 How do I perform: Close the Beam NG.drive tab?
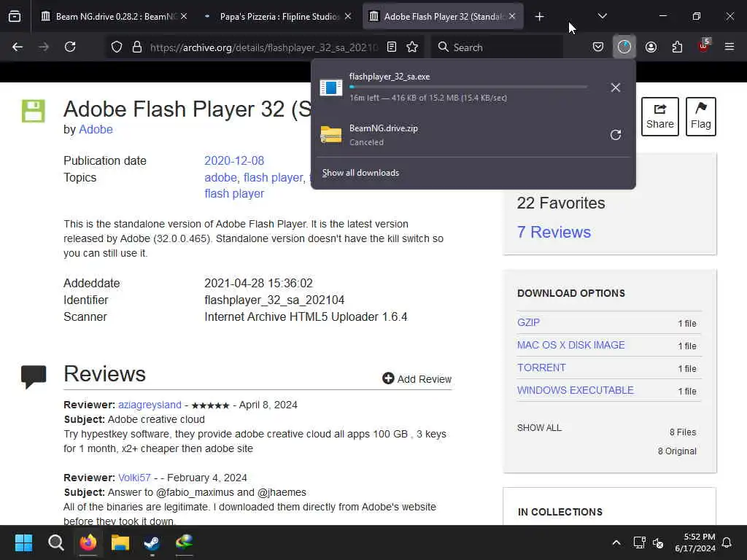(x=184, y=17)
